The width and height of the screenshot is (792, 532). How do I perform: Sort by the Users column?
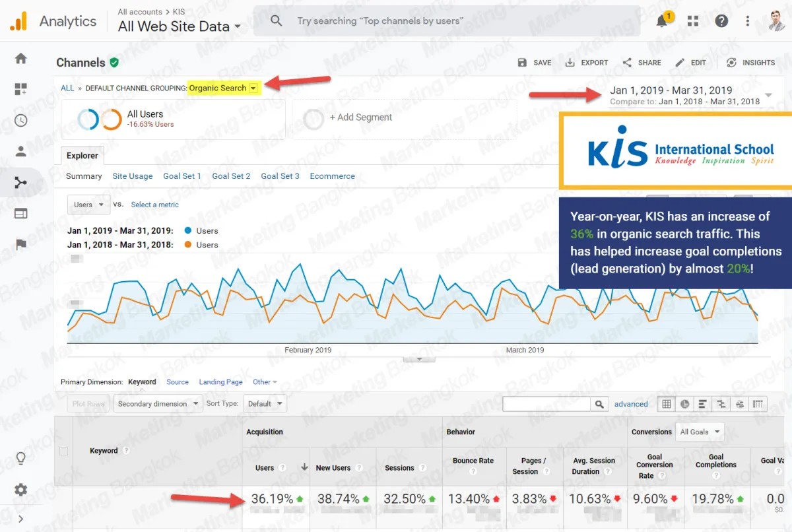265,467
